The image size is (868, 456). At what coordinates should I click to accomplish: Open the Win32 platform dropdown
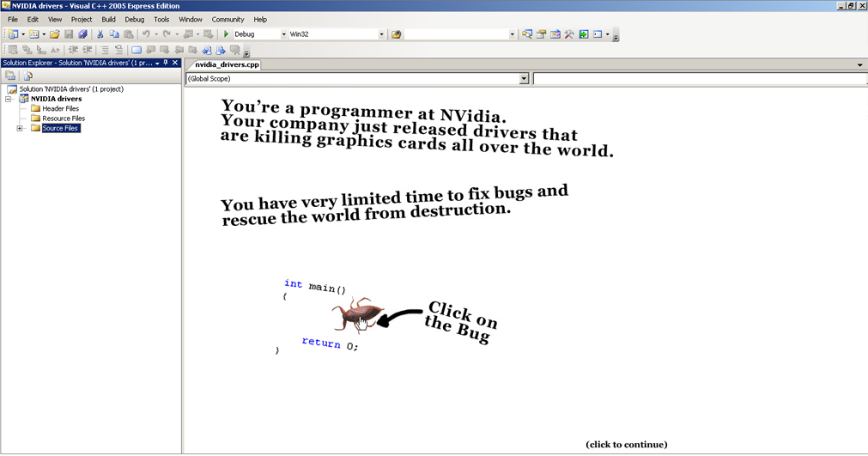click(381, 34)
